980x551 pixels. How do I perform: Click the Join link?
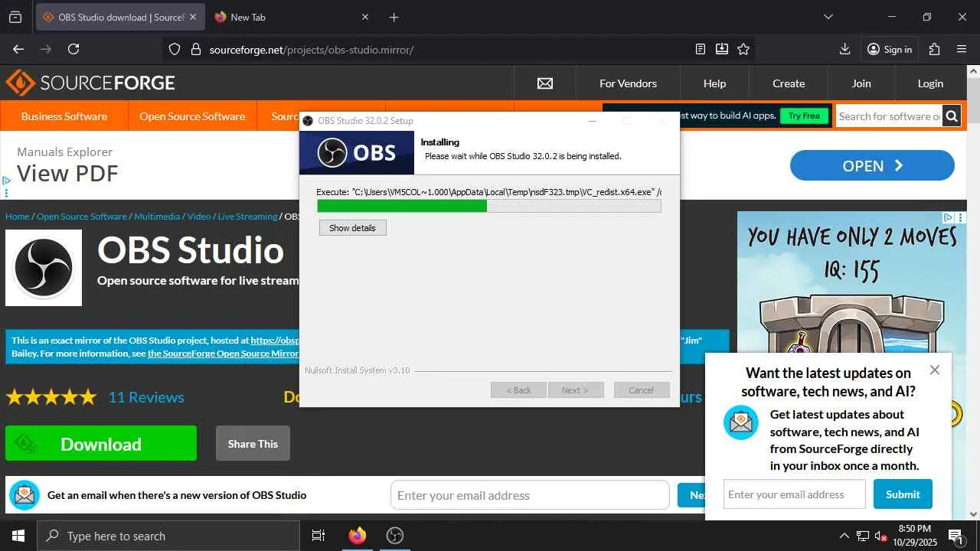pyautogui.click(x=861, y=83)
